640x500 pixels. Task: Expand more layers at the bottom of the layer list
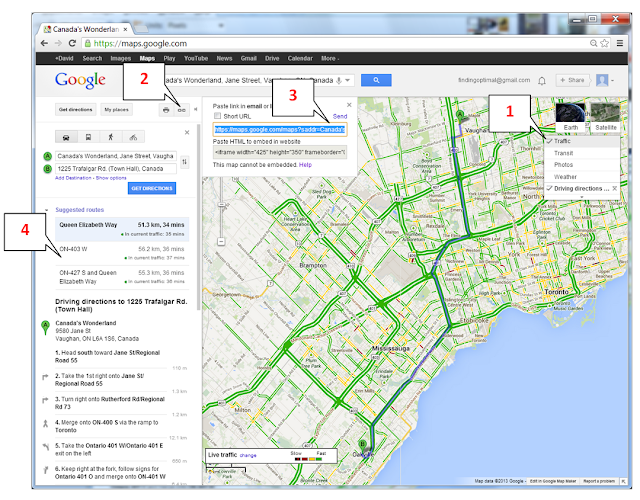[582, 197]
